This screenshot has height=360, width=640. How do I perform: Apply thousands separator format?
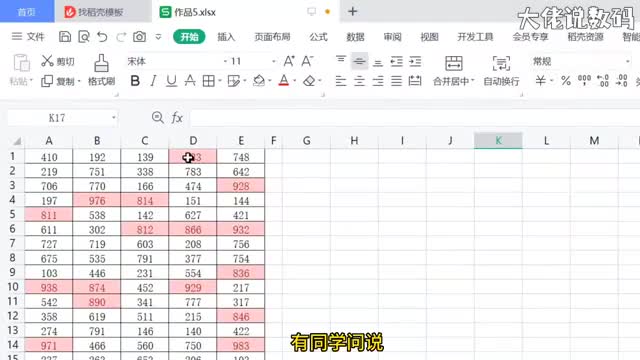584,80
